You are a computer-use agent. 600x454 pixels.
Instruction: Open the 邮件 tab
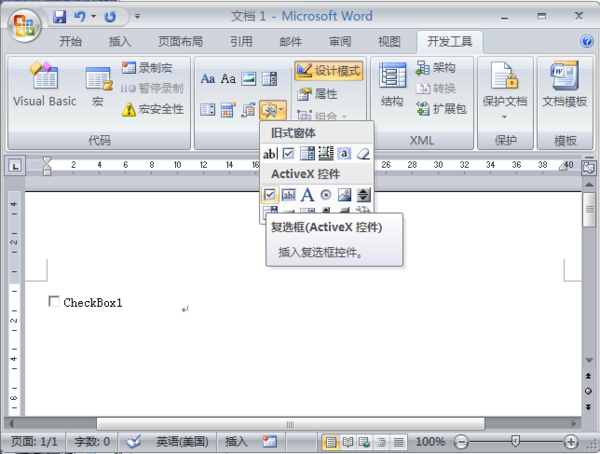(290, 41)
